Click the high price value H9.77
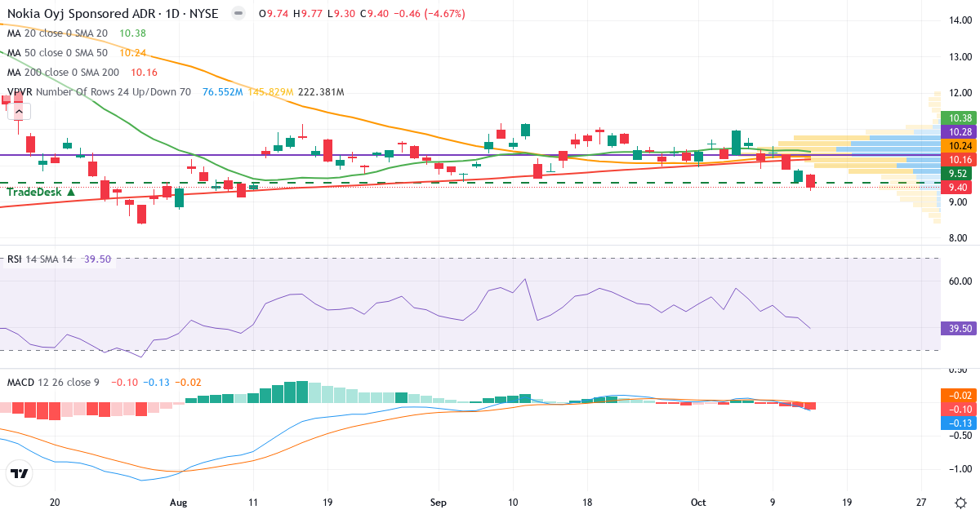 pos(308,14)
